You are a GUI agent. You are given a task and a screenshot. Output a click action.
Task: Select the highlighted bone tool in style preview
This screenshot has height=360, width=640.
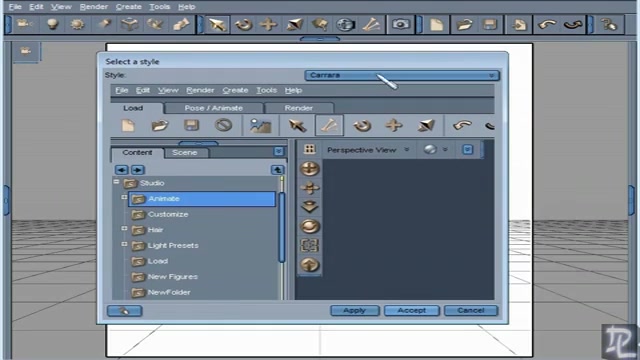(329, 125)
